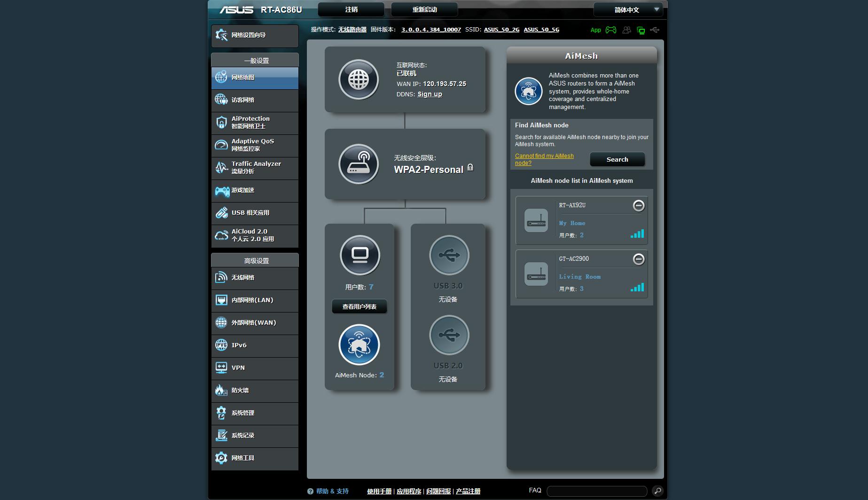Click the client devices monitor icon
The image size is (868, 500).
360,255
